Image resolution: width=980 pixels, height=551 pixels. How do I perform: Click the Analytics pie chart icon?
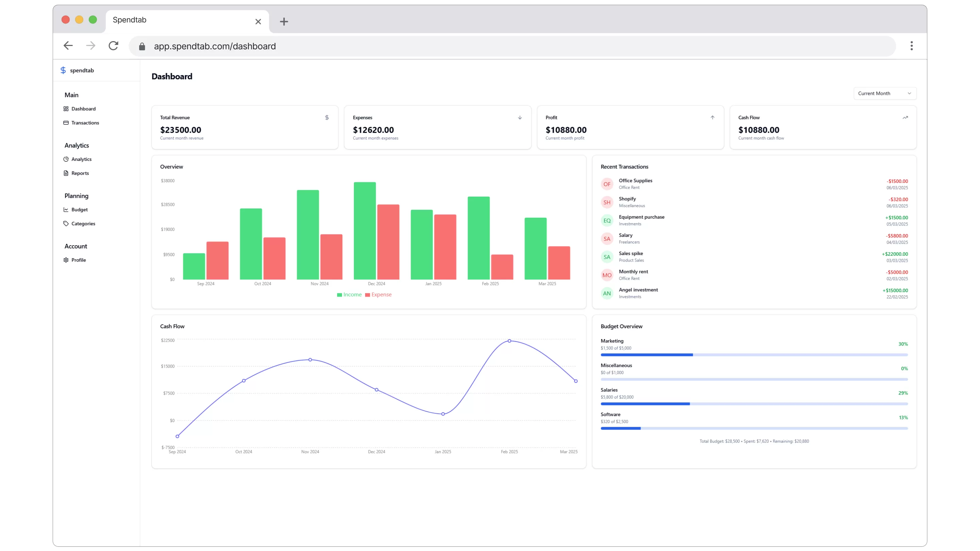click(66, 159)
